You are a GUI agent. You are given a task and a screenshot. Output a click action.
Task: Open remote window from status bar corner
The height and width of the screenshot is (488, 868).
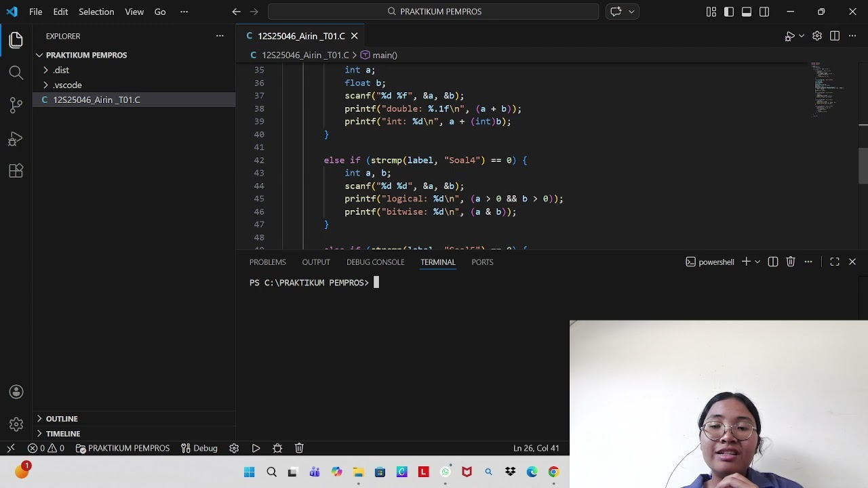click(x=11, y=448)
